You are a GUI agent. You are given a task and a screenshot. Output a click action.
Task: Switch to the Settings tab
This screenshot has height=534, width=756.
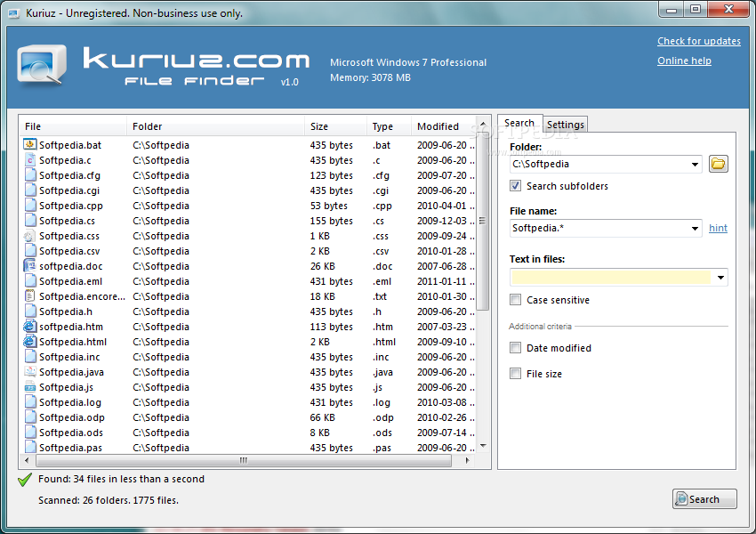coord(565,125)
